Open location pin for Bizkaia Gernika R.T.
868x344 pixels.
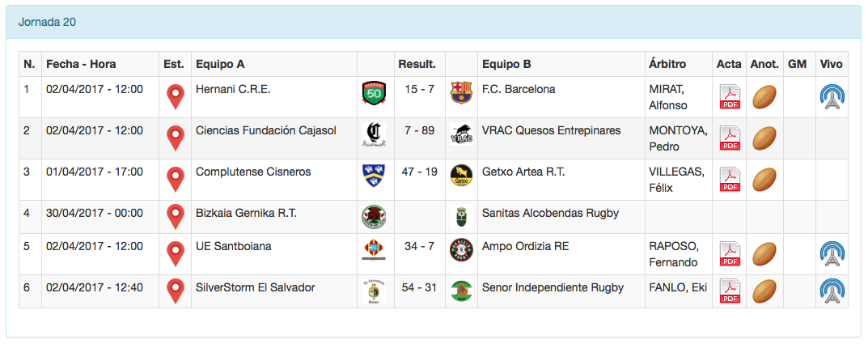pyautogui.click(x=175, y=217)
